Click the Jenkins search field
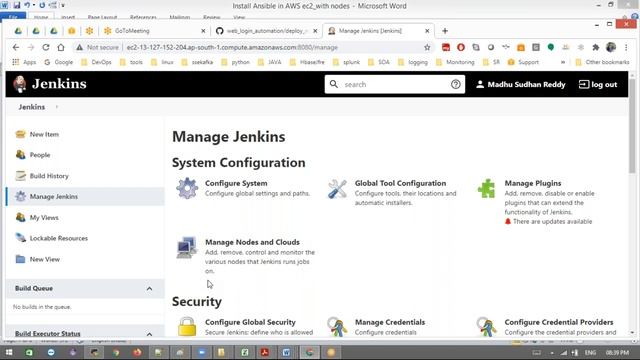 (395, 84)
